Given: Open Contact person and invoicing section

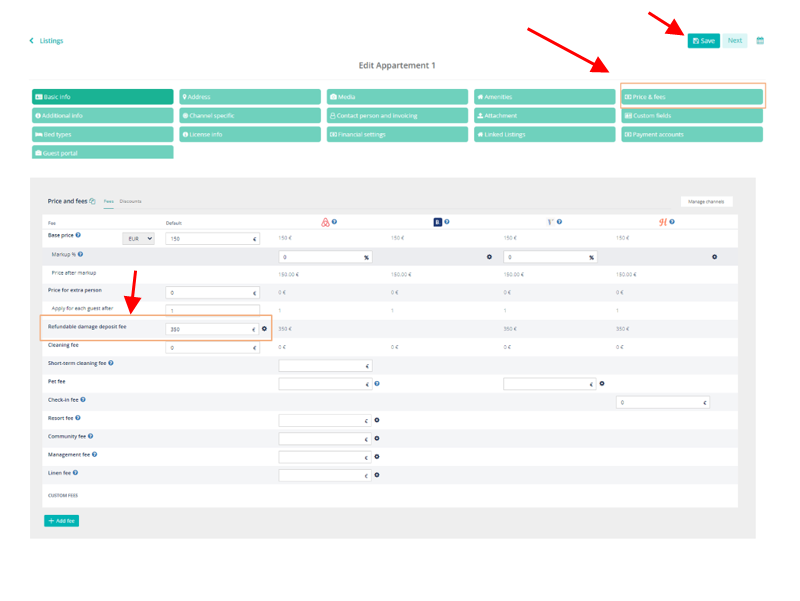Looking at the screenshot, I should click(x=397, y=116).
